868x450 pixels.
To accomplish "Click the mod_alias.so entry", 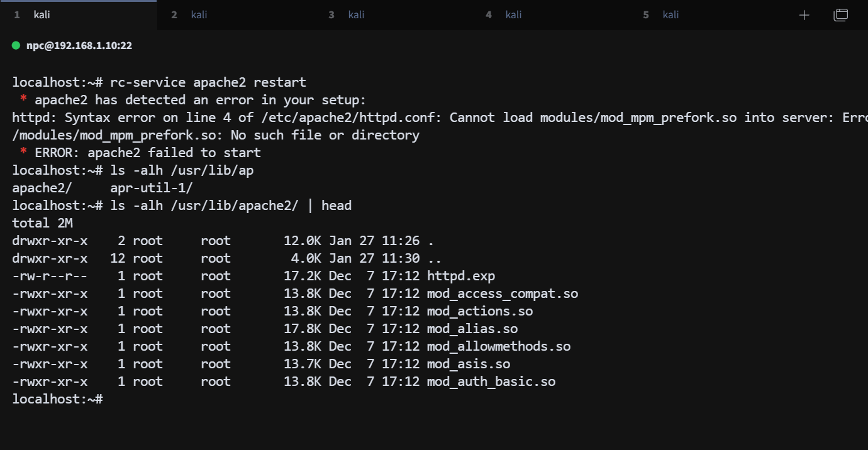I will 472,329.
